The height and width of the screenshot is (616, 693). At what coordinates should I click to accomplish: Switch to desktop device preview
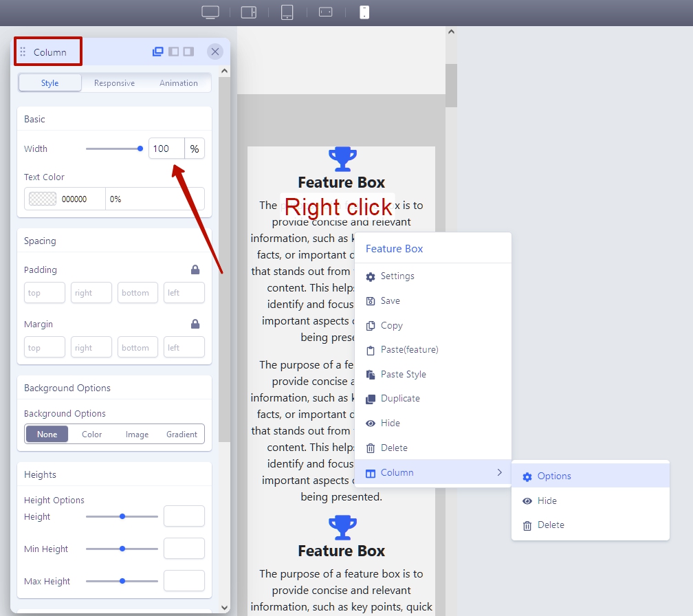[x=210, y=12]
